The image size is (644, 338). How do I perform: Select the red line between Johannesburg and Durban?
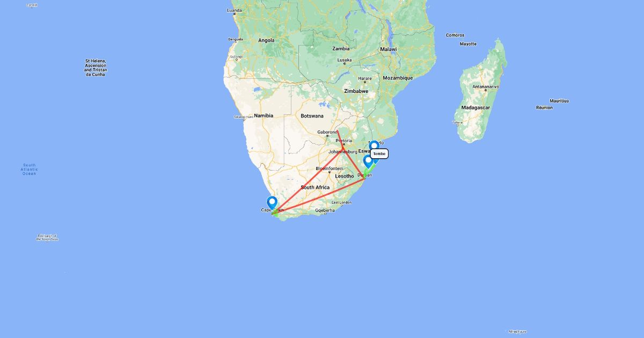pyautogui.click(x=354, y=163)
